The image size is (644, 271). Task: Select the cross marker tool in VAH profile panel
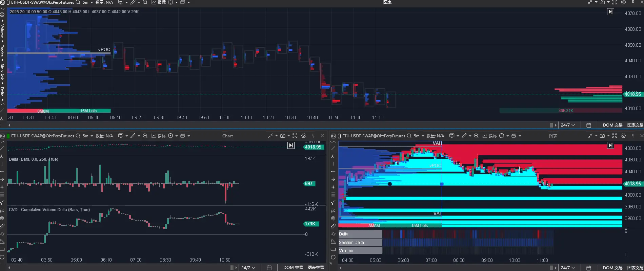point(333,187)
